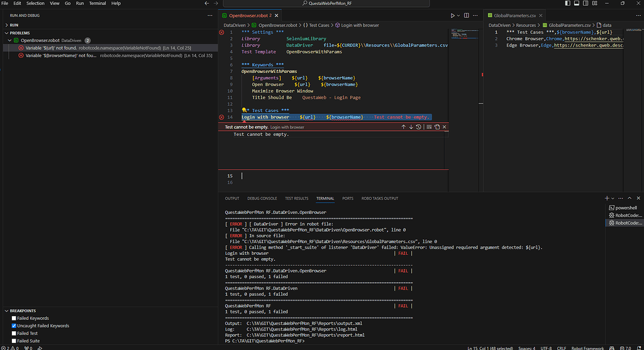Uncheck Uncaught Failed Keywords breakpoint
Screen dimensions: 644x350
[x=14, y=326]
